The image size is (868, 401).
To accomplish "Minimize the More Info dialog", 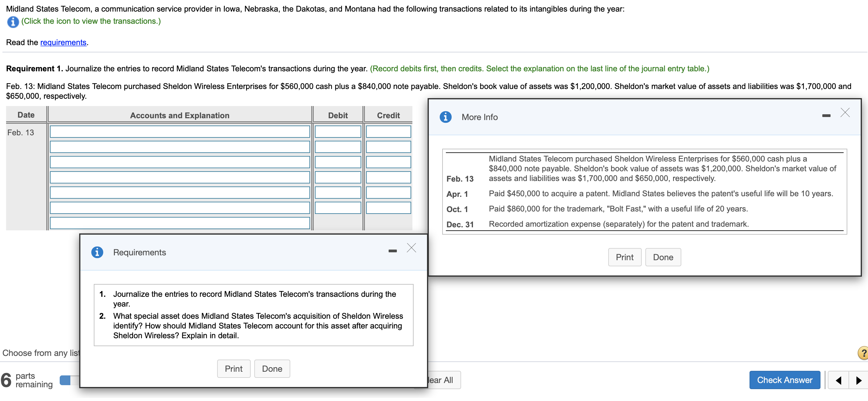I will pos(826,116).
